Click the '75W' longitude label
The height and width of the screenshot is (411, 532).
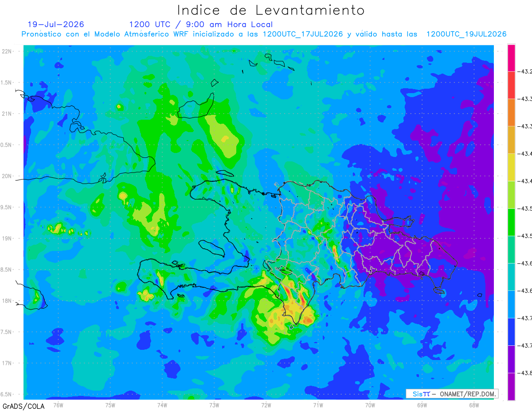pos(110,405)
